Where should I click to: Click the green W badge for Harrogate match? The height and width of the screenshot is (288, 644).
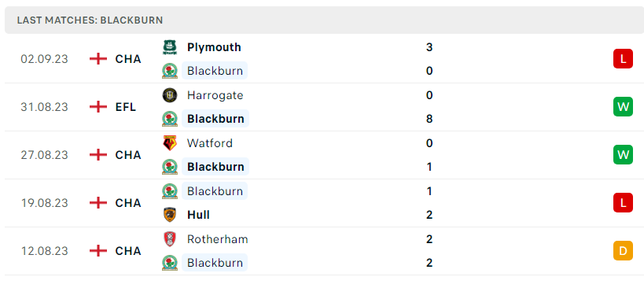pos(623,107)
